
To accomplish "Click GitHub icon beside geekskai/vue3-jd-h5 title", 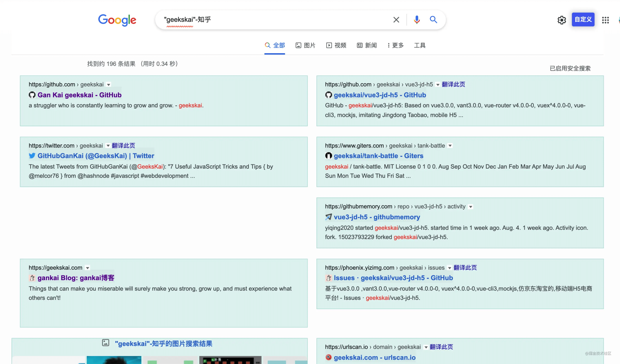I will coord(328,95).
